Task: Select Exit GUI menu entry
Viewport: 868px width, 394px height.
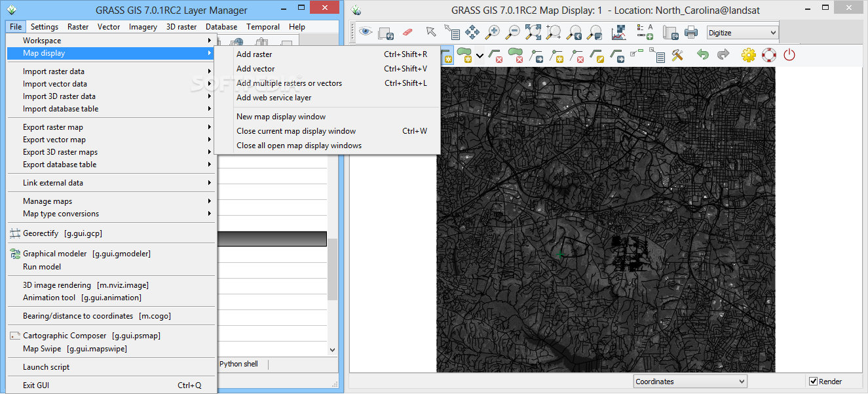Action: coord(111,385)
